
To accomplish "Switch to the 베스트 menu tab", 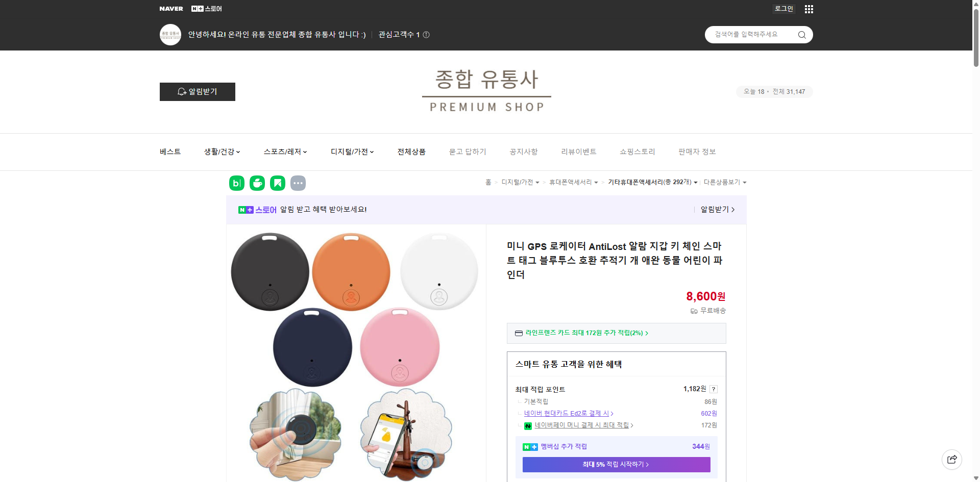I will coord(169,151).
